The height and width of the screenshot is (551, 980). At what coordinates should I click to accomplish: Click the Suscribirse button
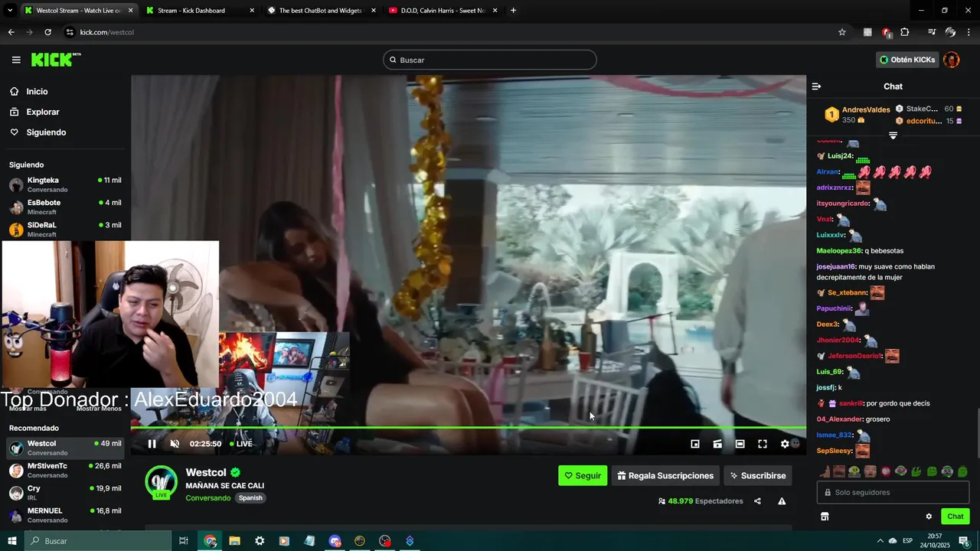pyautogui.click(x=758, y=475)
